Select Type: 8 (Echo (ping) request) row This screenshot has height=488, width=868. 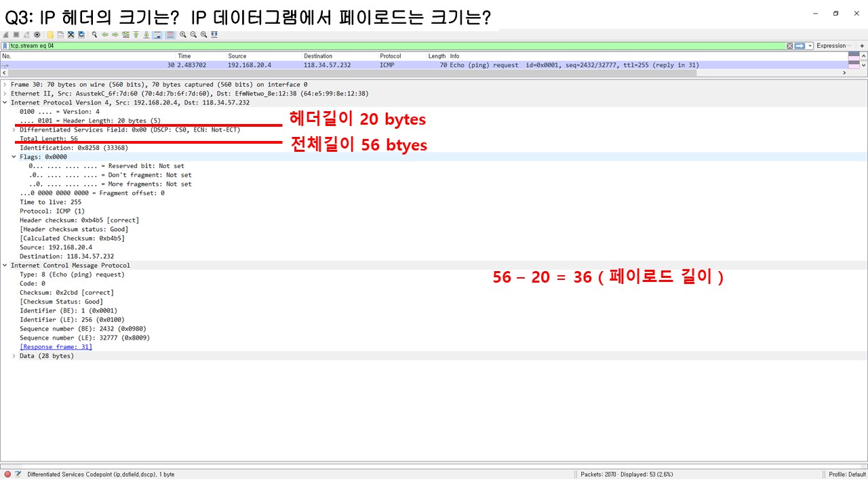point(72,274)
